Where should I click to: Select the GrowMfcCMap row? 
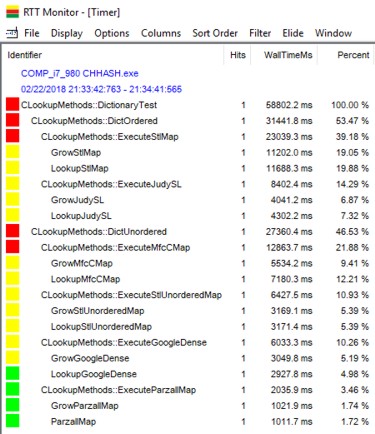point(188,263)
